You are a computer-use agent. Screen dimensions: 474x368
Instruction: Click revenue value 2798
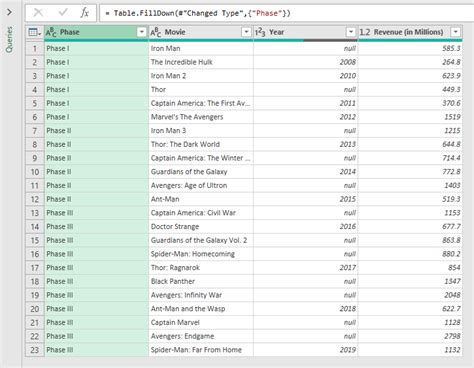pyautogui.click(x=410, y=336)
